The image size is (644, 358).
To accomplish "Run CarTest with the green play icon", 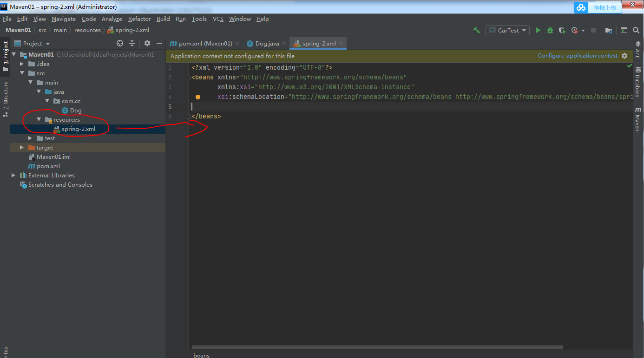I will (x=538, y=30).
